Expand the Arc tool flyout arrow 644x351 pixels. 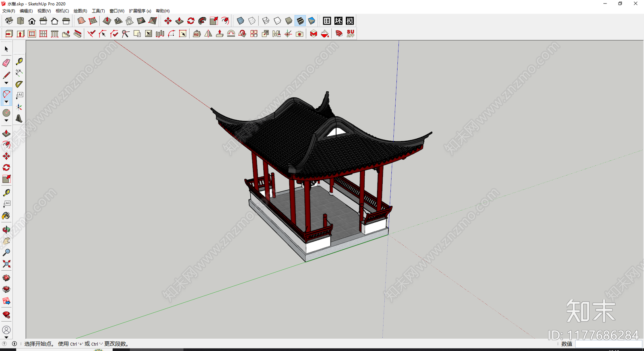[x=6, y=102]
